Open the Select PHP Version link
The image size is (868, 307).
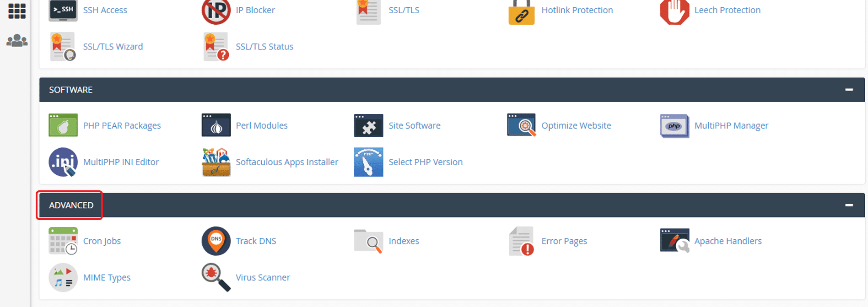pyautogui.click(x=426, y=162)
